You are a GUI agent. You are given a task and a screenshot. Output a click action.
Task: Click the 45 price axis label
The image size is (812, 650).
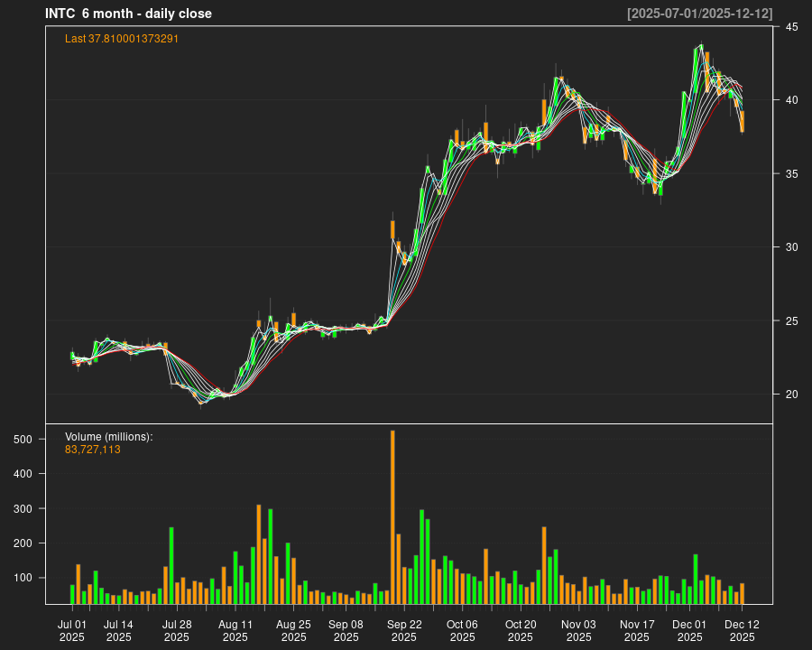coord(790,27)
